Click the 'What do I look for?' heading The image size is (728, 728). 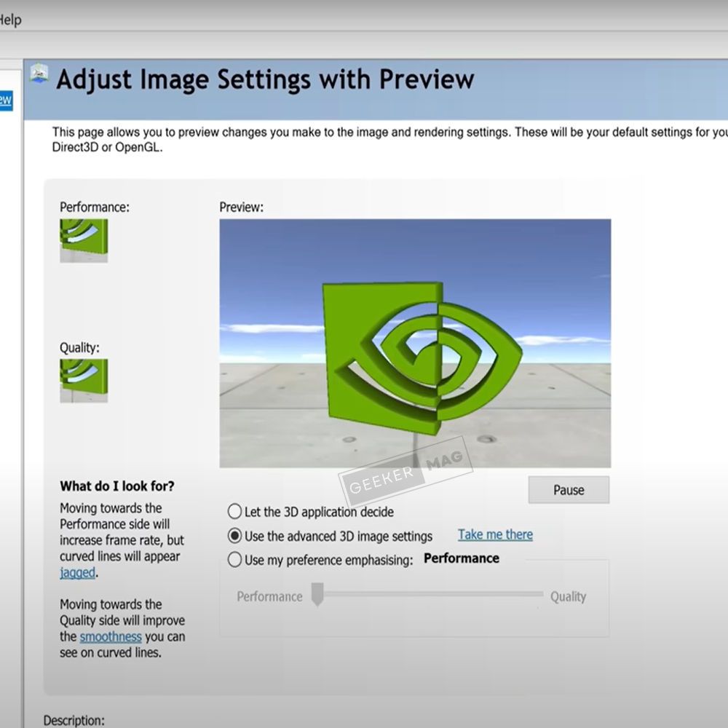[x=117, y=486]
